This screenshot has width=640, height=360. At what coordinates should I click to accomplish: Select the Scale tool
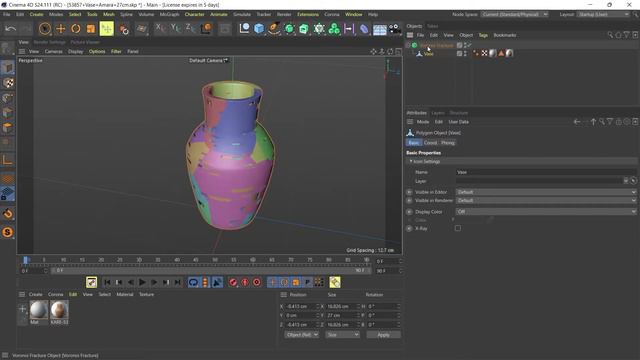tap(91, 29)
